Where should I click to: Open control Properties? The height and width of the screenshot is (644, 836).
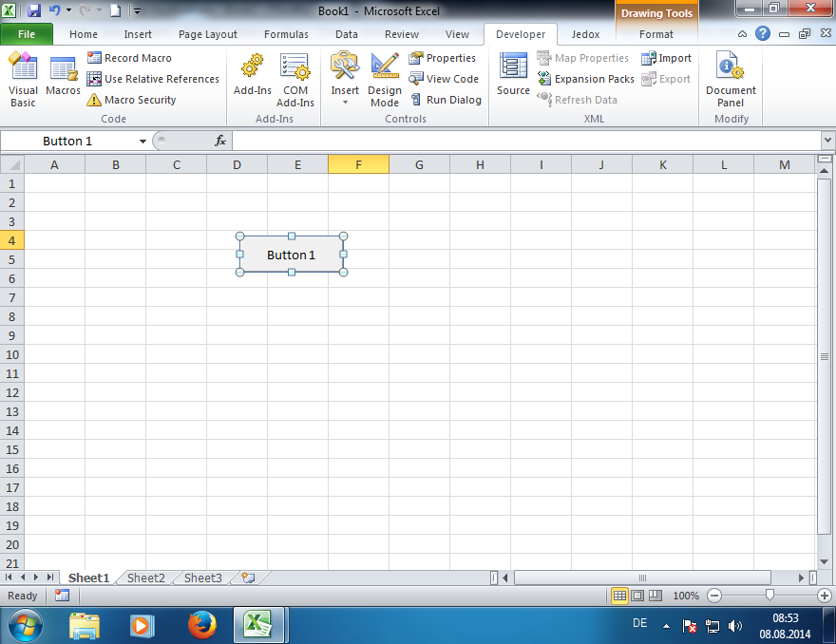442,58
